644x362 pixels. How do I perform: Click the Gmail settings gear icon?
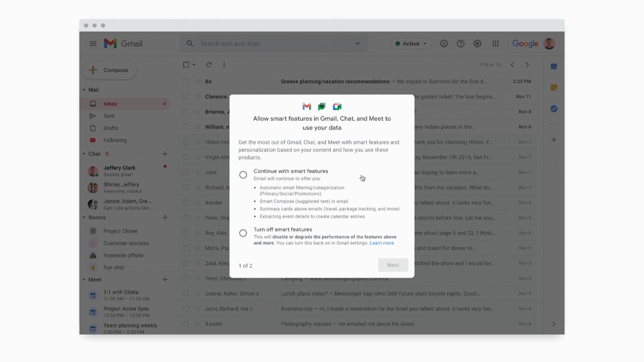(x=477, y=43)
